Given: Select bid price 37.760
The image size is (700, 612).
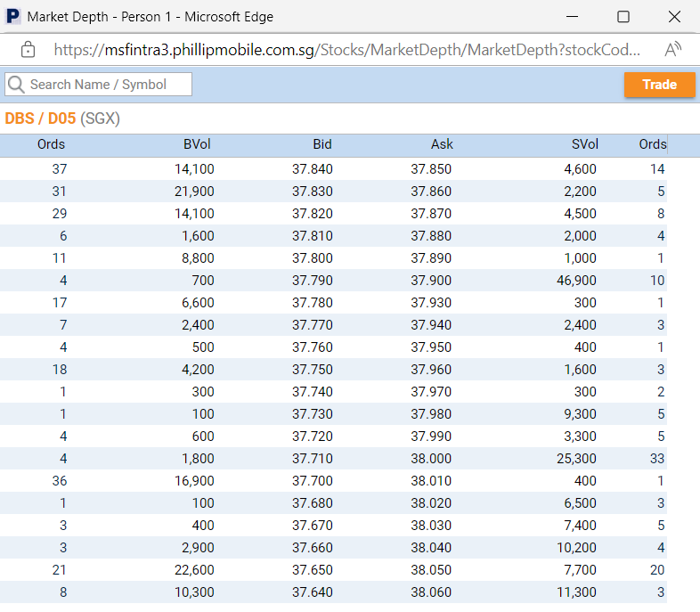Looking at the screenshot, I should [x=313, y=347].
